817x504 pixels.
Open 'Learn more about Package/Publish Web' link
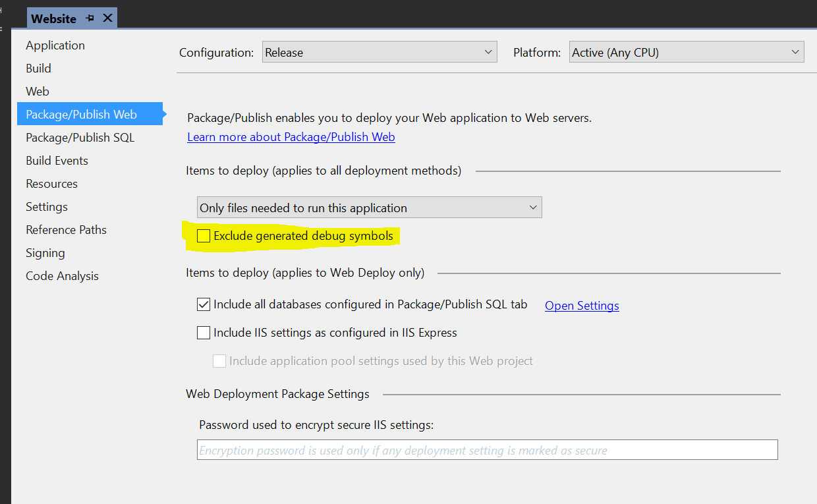click(x=291, y=136)
